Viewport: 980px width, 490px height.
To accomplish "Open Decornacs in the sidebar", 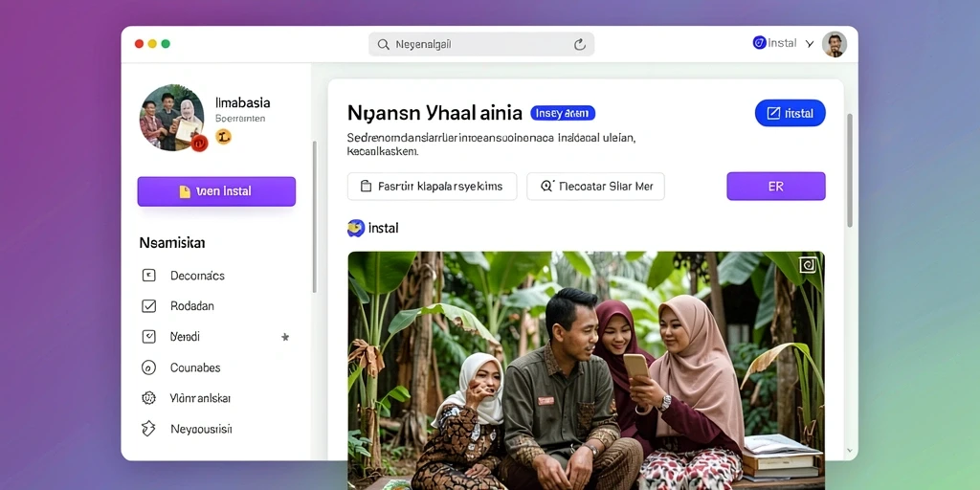I will [x=197, y=276].
